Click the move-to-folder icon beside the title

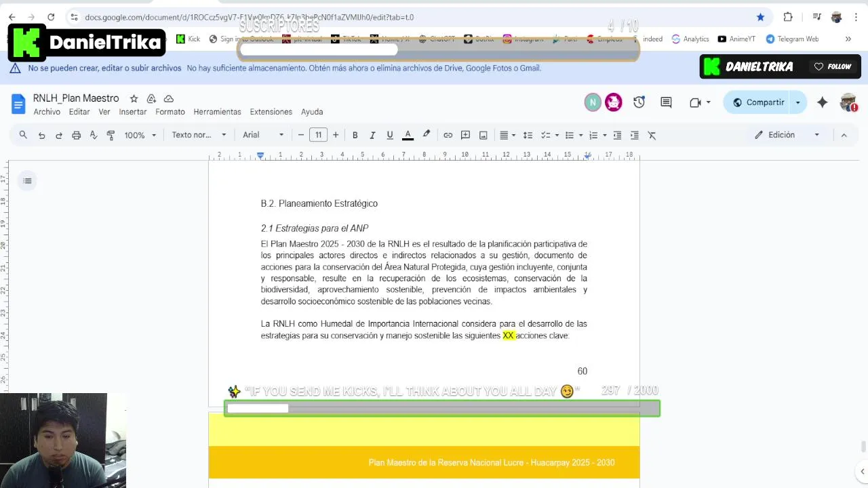click(151, 99)
